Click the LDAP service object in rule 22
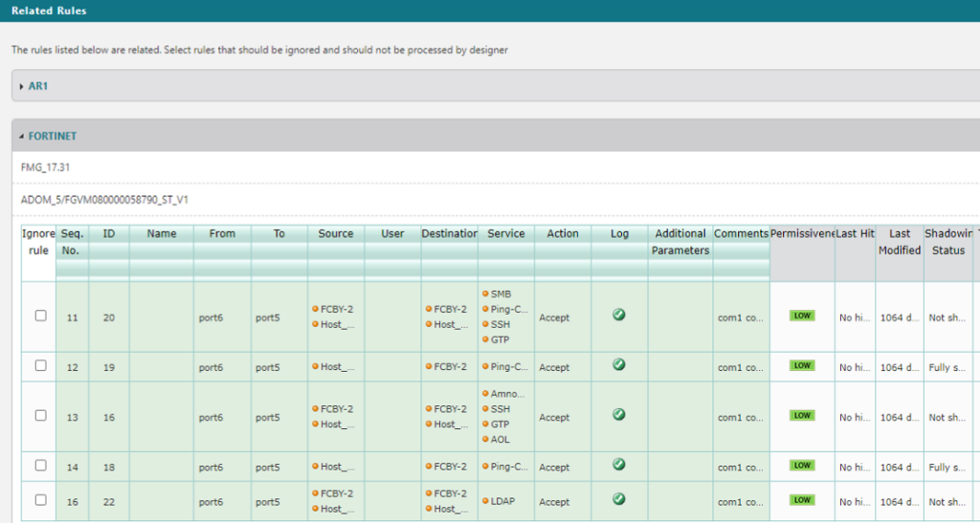This screenshot has height=523, width=980. (x=503, y=501)
